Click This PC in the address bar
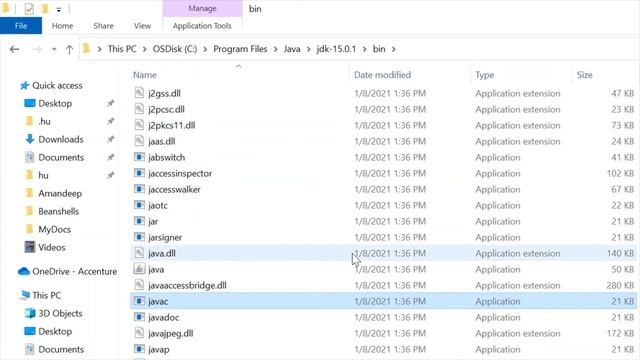Screen dimensions: 640x360 [x=122, y=49]
